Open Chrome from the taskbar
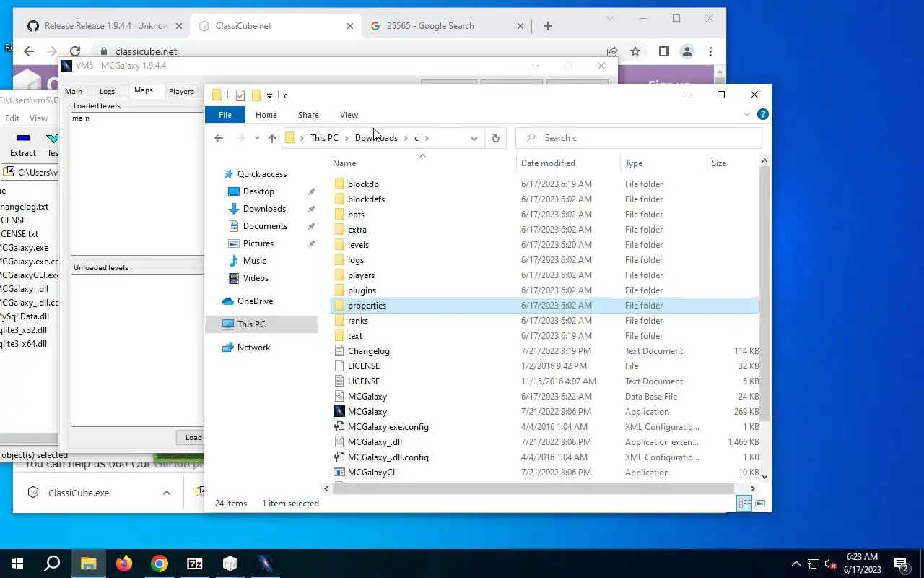The width and height of the screenshot is (924, 578). [x=160, y=564]
